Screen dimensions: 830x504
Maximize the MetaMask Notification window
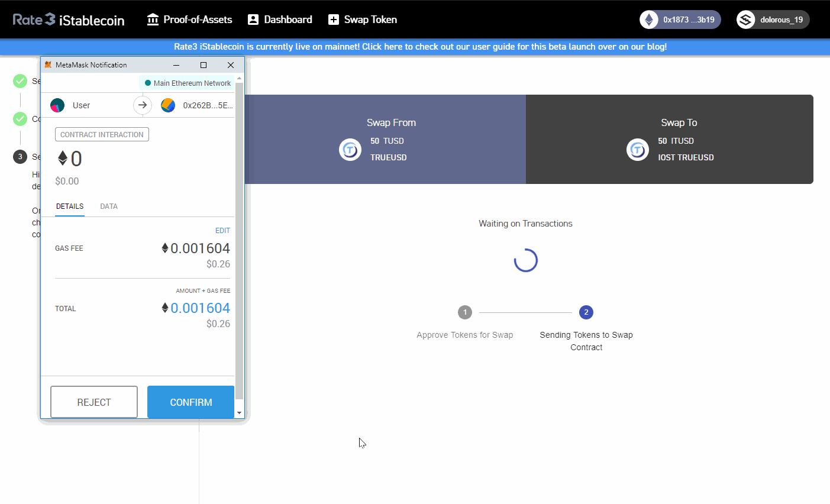click(x=204, y=65)
